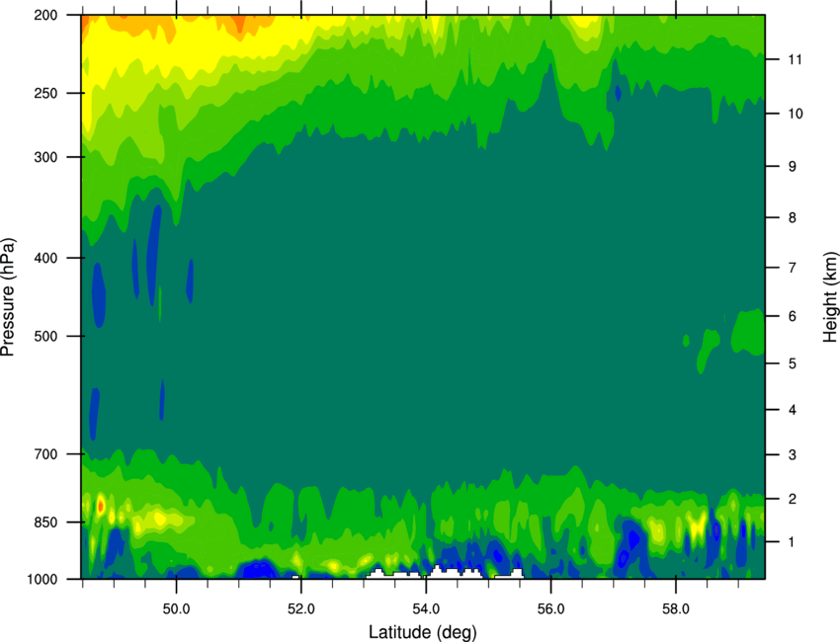The height and width of the screenshot is (642, 840).
Task: Select the 200 pressure tick label
Action: [45, 15]
